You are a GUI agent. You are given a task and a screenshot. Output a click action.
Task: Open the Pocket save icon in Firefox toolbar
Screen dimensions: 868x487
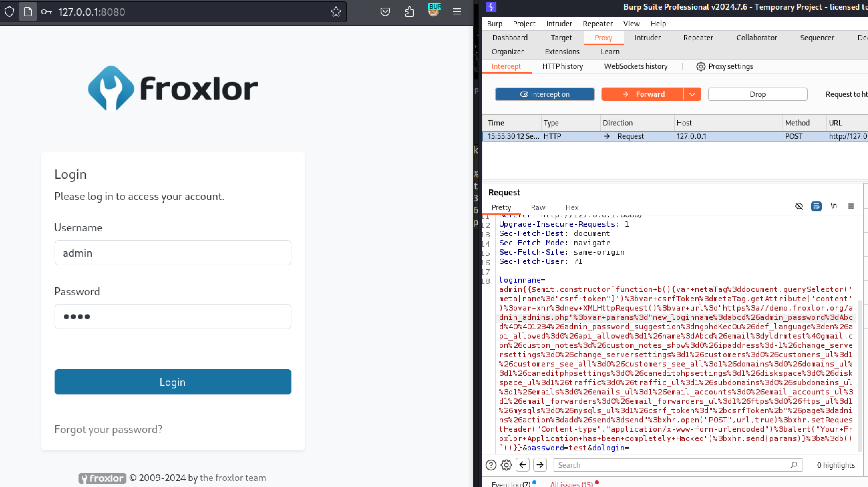point(385,12)
